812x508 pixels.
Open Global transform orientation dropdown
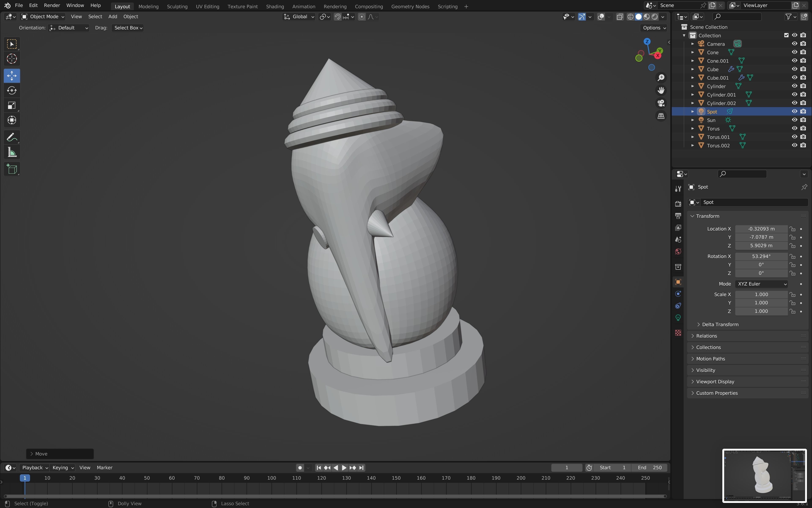(299, 17)
